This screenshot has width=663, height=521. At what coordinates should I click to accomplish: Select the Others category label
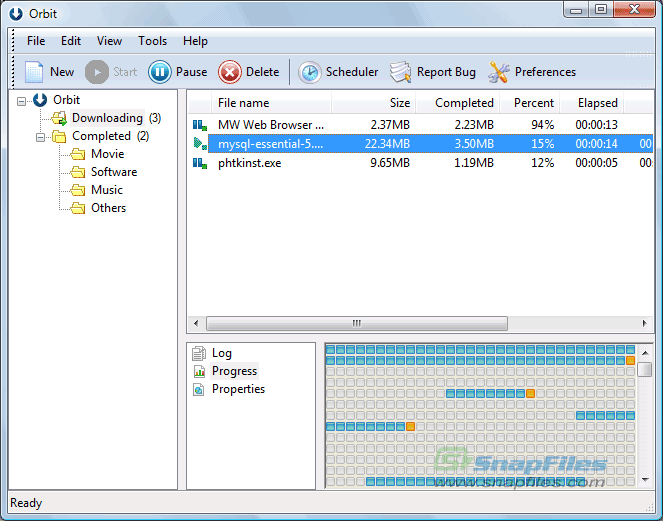[x=109, y=208]
